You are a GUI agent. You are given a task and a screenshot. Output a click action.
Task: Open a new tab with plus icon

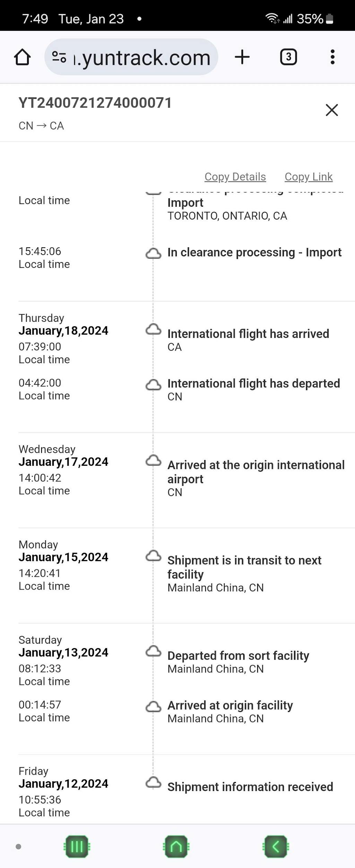[x=242, y=57]
